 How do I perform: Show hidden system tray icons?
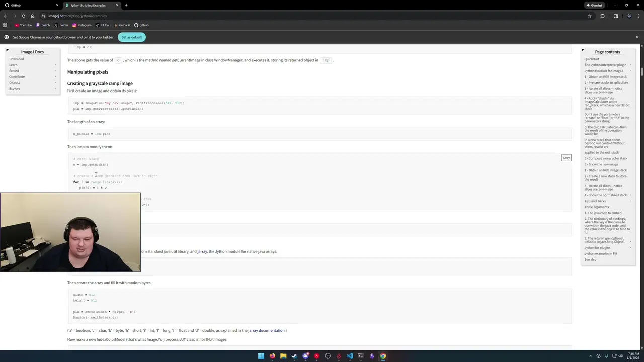[x=591, y=356]
